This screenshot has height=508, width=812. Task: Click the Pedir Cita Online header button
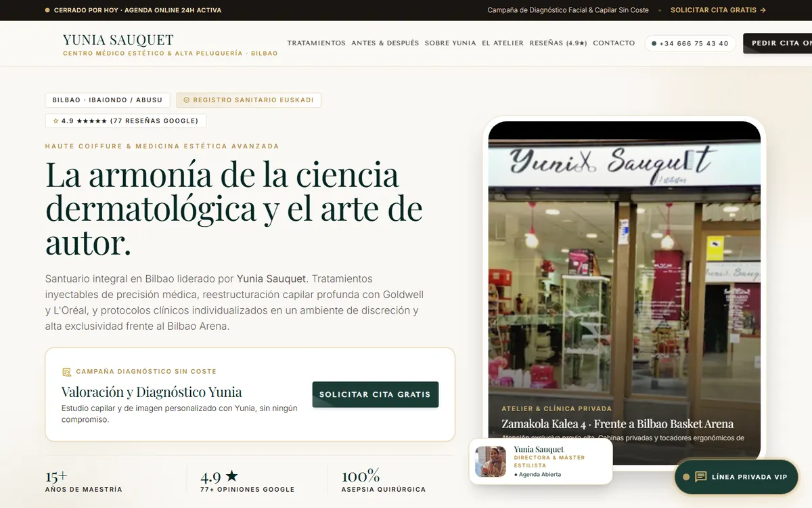pyautogui.click(x=777, y=43)
